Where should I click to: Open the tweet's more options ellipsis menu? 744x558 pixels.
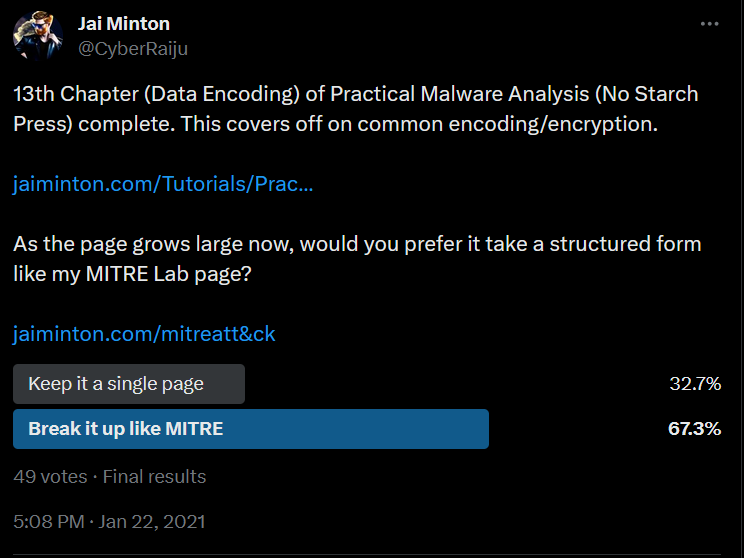(709, 24)
